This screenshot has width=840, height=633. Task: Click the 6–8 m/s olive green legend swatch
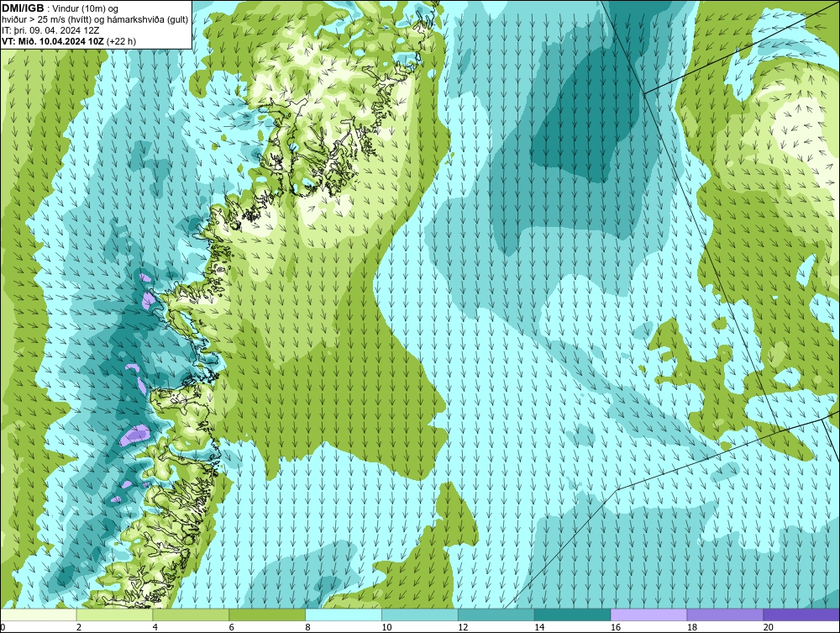(267, 615)
